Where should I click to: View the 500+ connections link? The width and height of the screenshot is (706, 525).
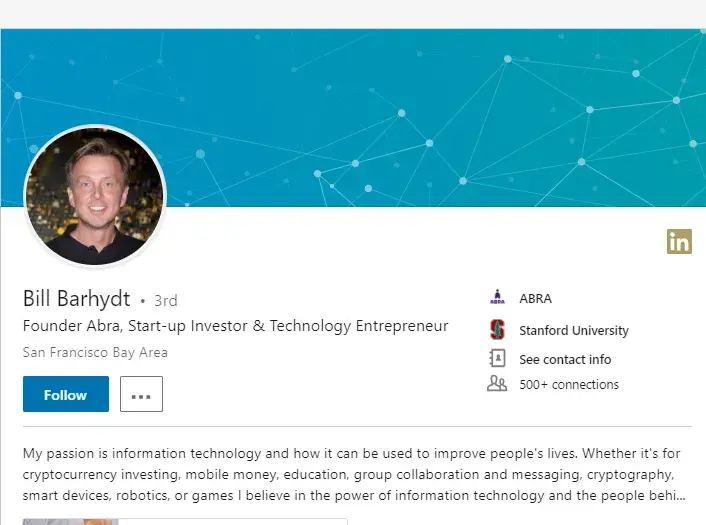(569, 384)
